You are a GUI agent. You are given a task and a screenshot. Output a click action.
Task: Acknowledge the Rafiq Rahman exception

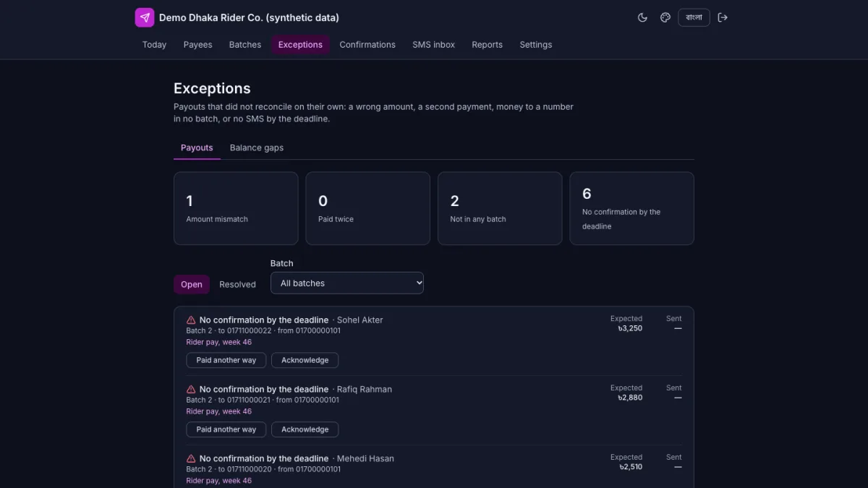[305, 429]
